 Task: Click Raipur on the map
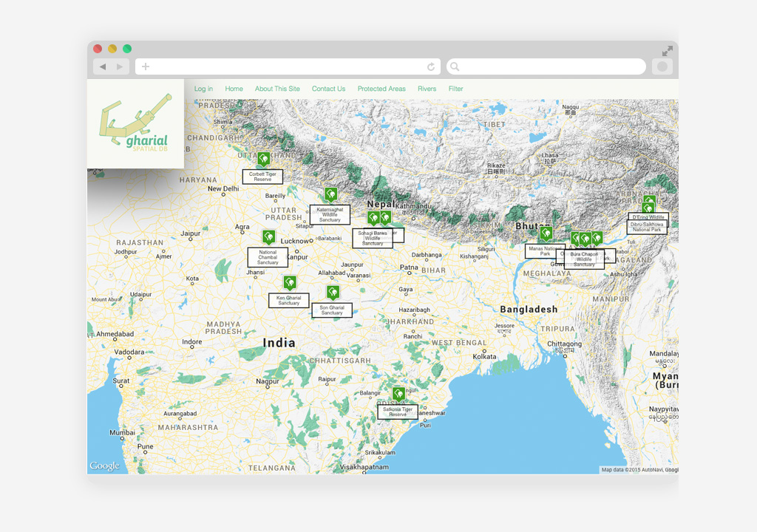tap(327, 380)
